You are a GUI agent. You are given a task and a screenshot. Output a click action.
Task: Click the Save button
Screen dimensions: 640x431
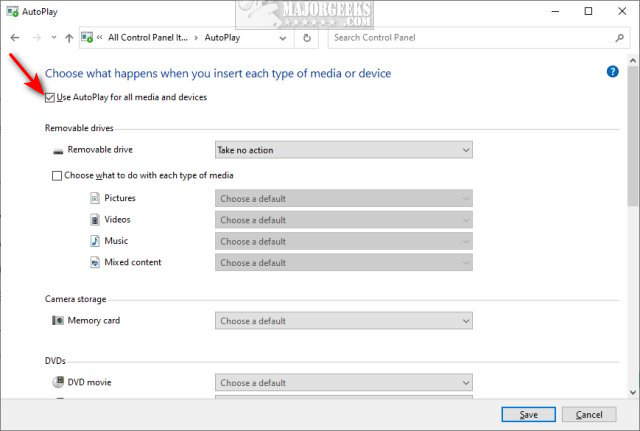coord(529,413)
